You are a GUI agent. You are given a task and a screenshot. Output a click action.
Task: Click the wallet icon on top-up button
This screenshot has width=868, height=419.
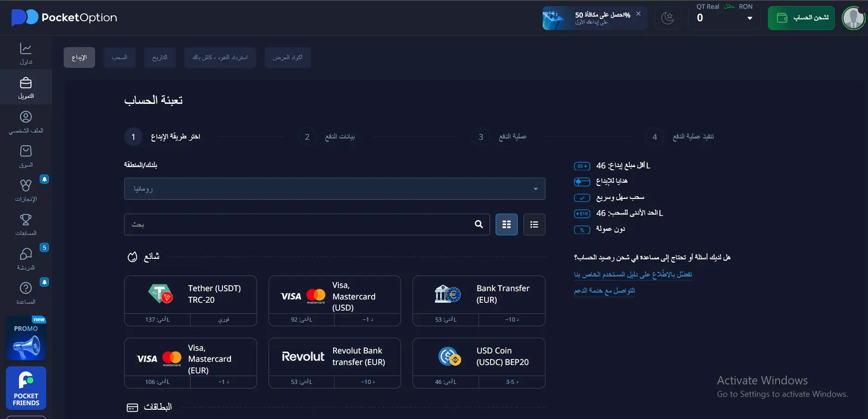(782, 18)
